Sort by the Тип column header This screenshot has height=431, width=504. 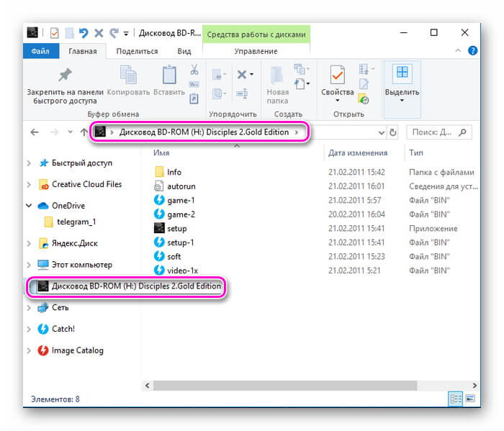[416, 153]
